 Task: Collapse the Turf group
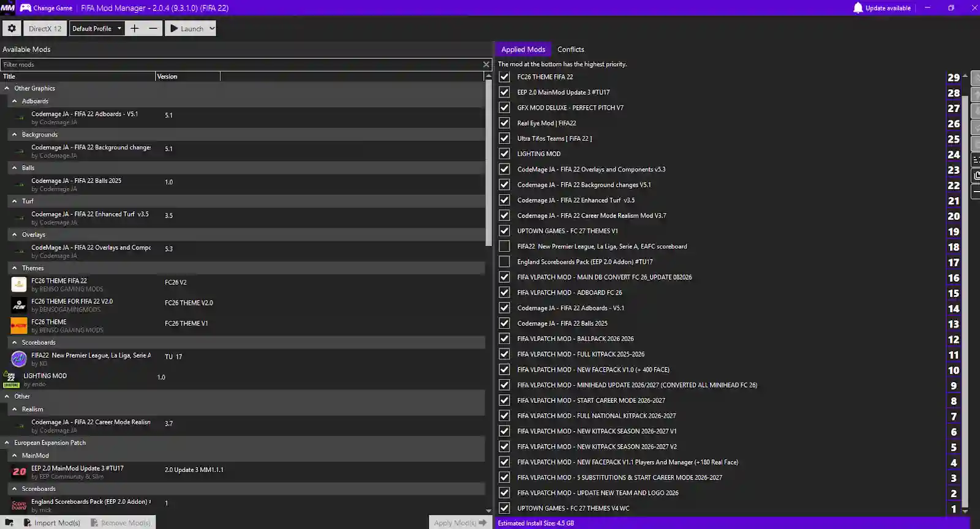point(14,201)
